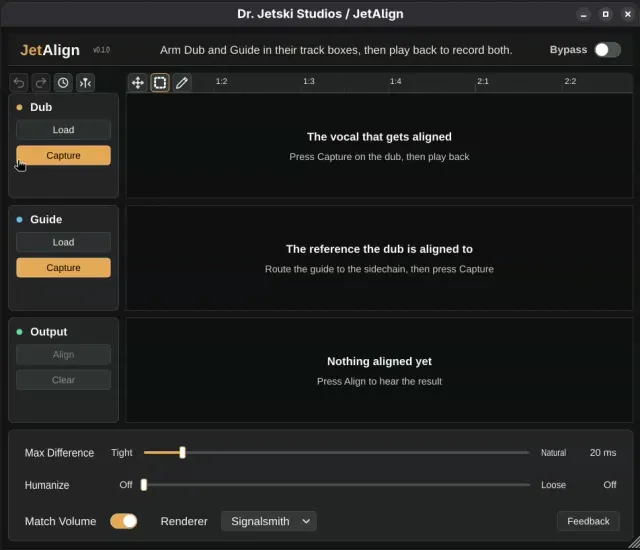640x550 pixels.
Task: Click the 'Nothing aligned yet' heading
Action: coord(379,361)
